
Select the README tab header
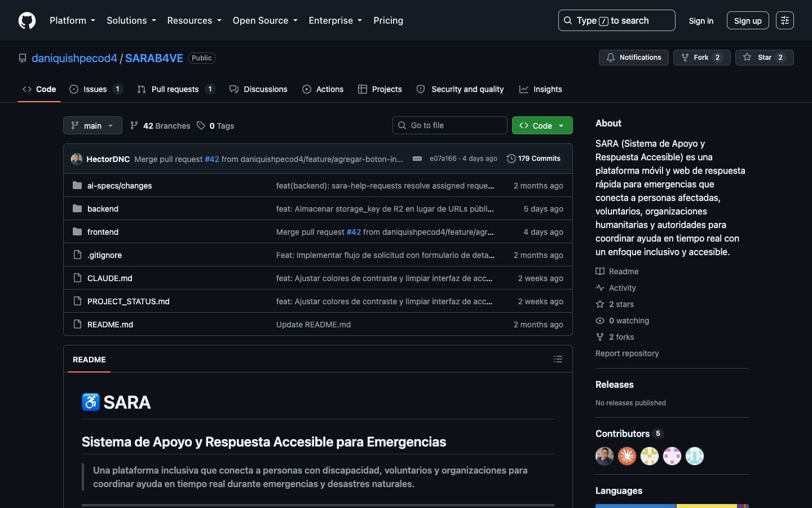89,360
